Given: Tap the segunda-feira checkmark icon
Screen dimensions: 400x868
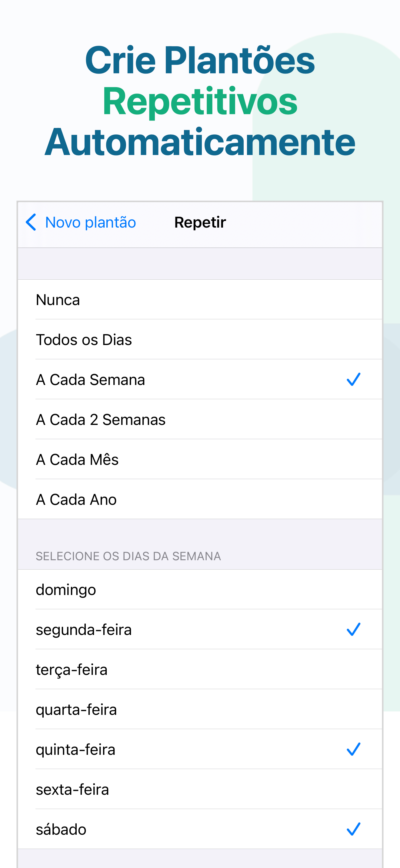Looking at the screenshot, I should click(x=353, y=630).
